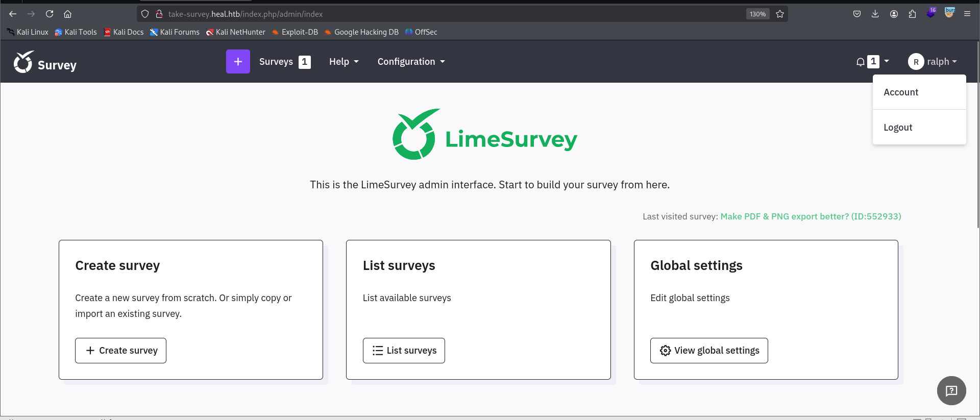Click the Global settings card heading
The width and height of the screenshot is (980, 420).
click(x=696, y=266)
